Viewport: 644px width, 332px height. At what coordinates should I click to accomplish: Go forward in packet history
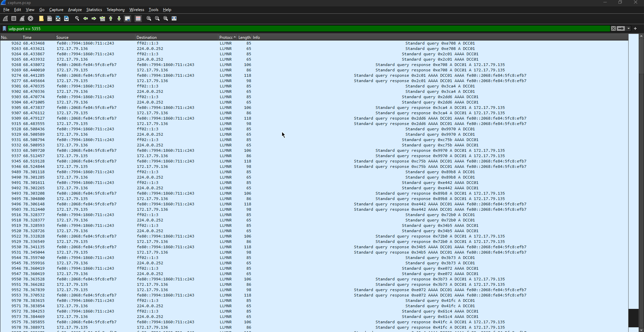[94, 19]
